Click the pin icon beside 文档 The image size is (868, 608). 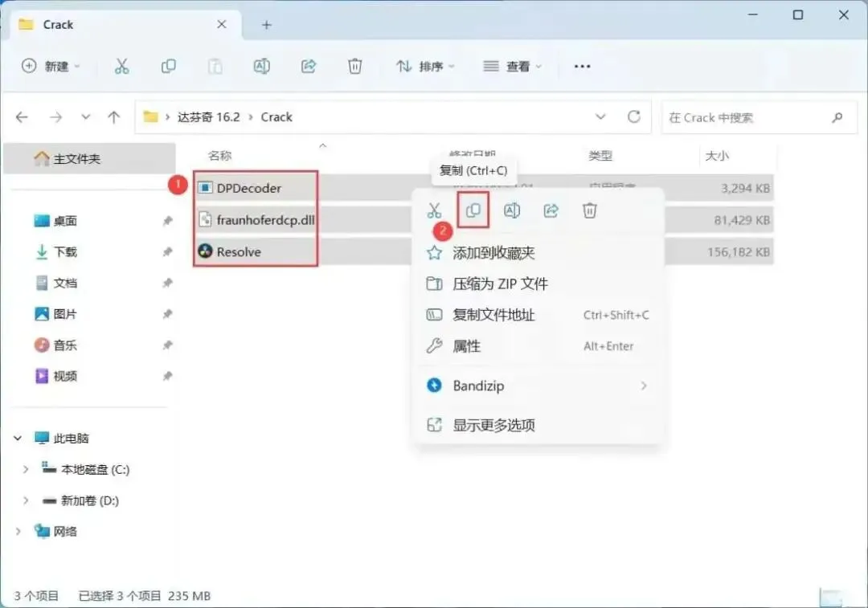pyautogui.click(x=167, y=284)
